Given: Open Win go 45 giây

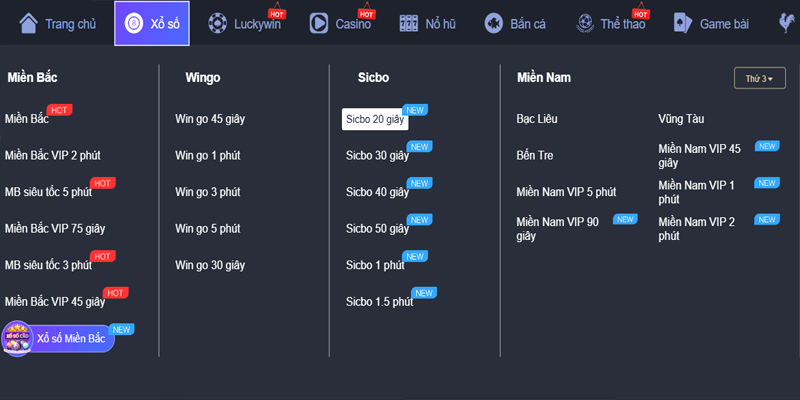Looking at the screenshot, I should tap(210, 119).
